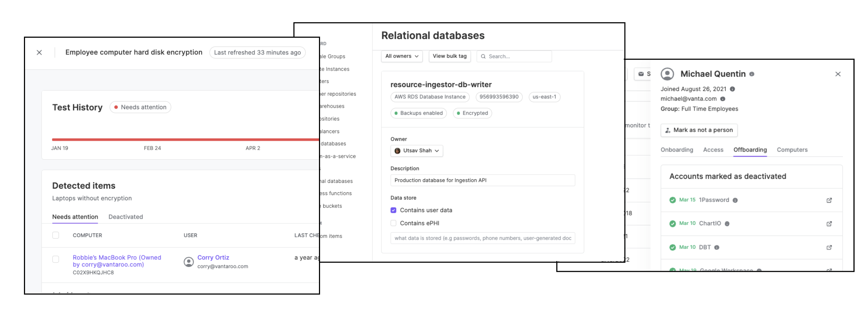Click info icon beside Joined August 26, 2021
This screenshot has width=868, height=312.
732,89
